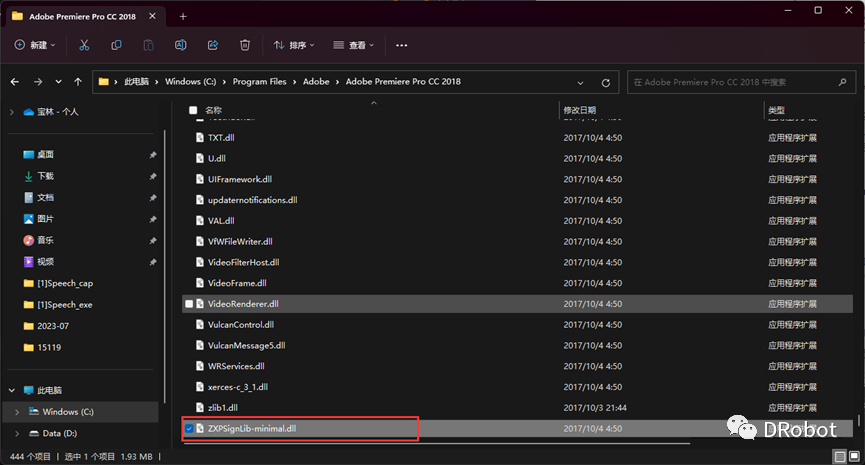The height and width of the screenshot is (465, 865).
Task: Open the 2023-07 folder in sidebar
Action: 52,326
